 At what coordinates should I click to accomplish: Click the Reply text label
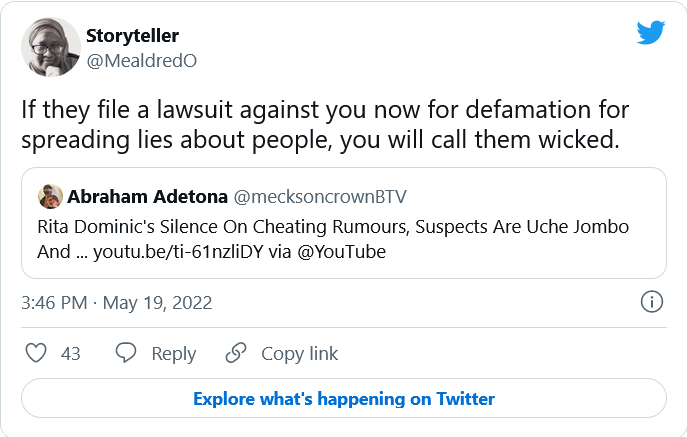[x=173, y=353]
